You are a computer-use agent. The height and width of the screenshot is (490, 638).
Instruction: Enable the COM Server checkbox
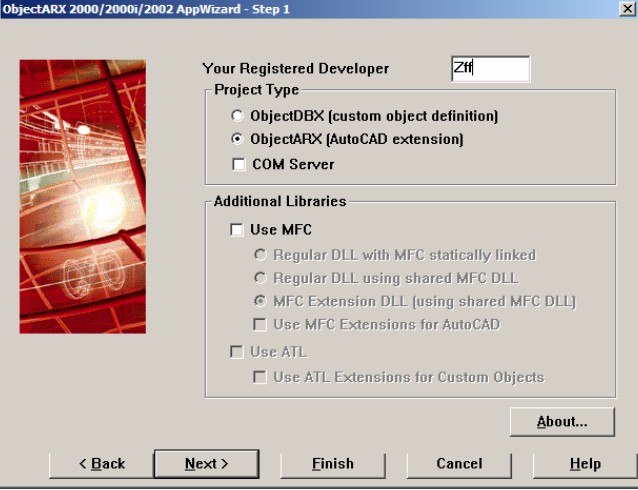pyautogui.click(x=238, y=164)
